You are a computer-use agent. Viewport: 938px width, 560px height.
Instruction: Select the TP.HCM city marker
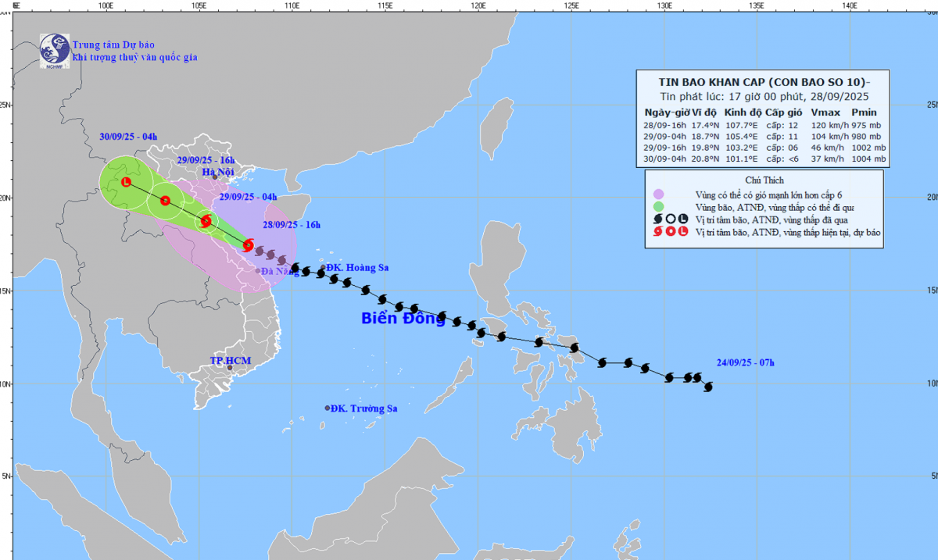click(230, 367)
